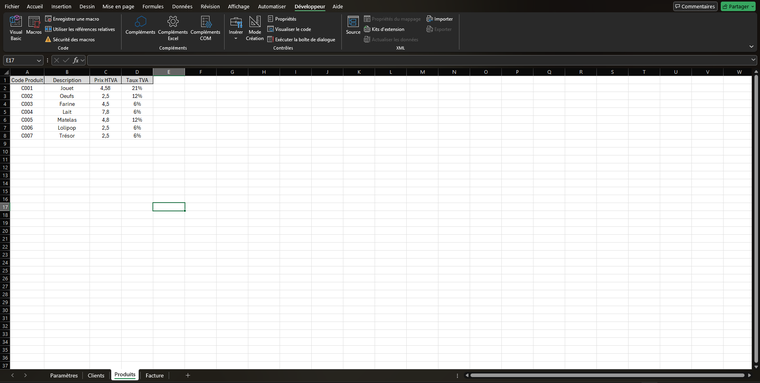The image size is (760, 383).
Task: Switch to the Insertion tab
Action: [61, 7]
